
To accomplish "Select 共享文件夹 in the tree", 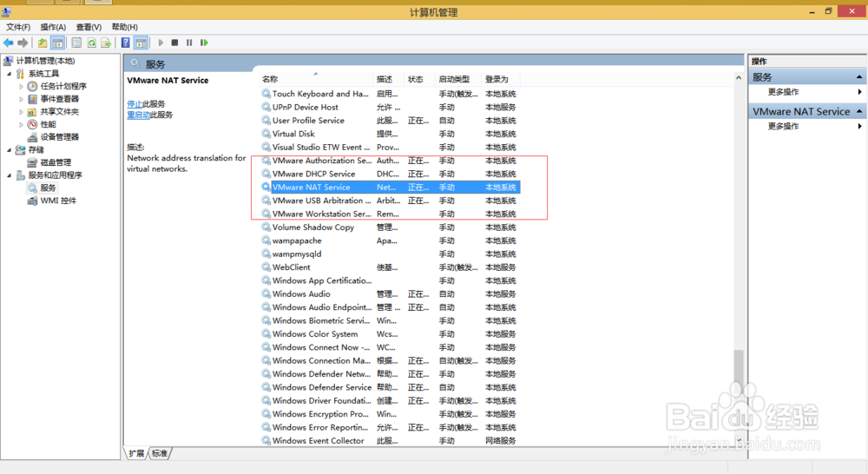I will pos(59,111).
